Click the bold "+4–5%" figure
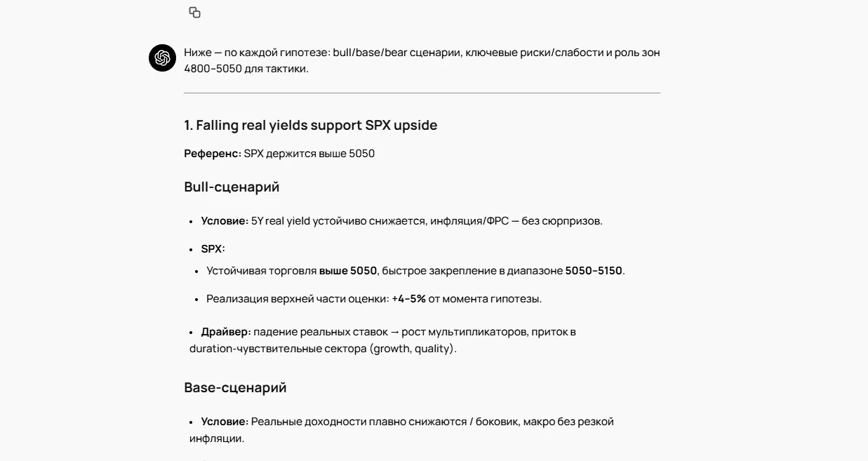This screenshot has height=461, width=868. [x=408, y=298]
